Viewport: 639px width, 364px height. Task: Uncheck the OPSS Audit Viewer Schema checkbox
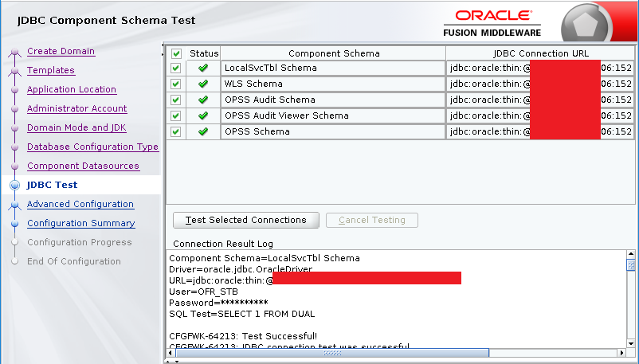pos(176,116)
